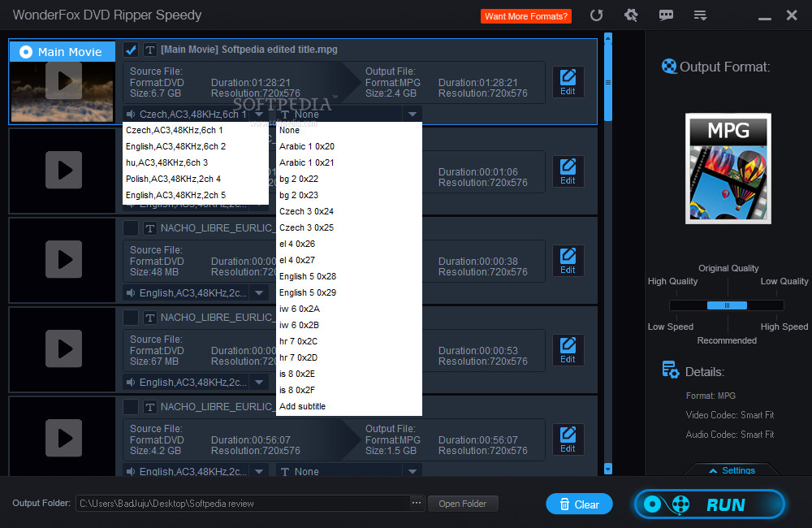Check the box for the 67 MB title
The height and width of the screenshot is (528, 812).
pyautogui.click(x=131, y=317)
